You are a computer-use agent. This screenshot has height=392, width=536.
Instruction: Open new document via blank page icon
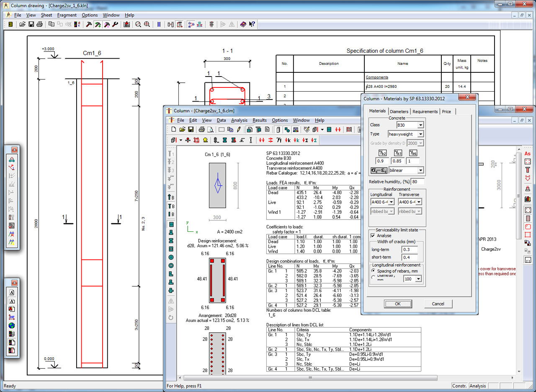(x=173, y=130)
